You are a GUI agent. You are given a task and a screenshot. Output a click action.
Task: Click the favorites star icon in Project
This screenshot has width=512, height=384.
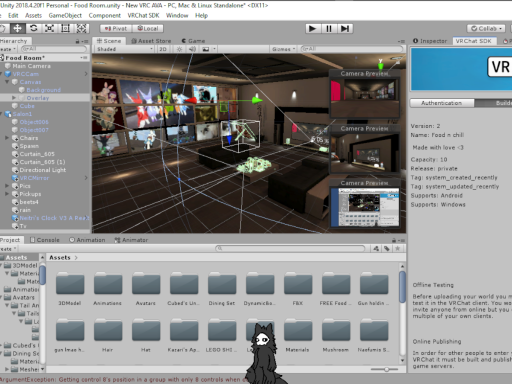coord(397,248)
